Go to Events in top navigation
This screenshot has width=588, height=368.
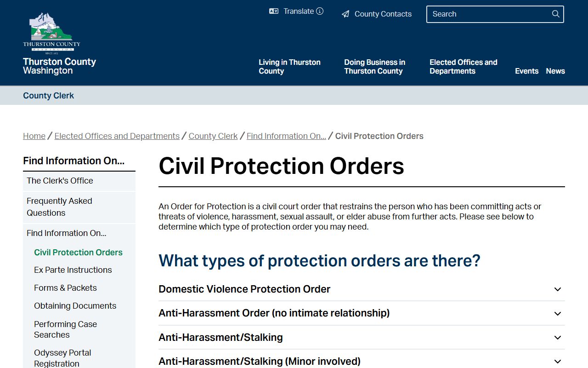(x=526, y=71)
